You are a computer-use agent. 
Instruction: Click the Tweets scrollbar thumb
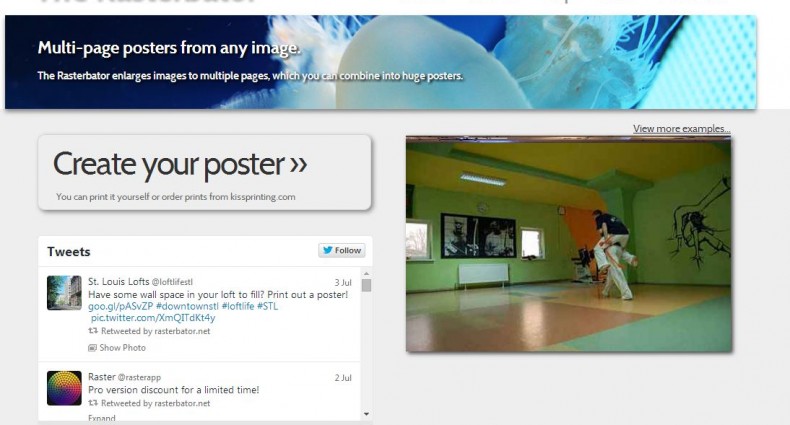[x=366, y=286]
